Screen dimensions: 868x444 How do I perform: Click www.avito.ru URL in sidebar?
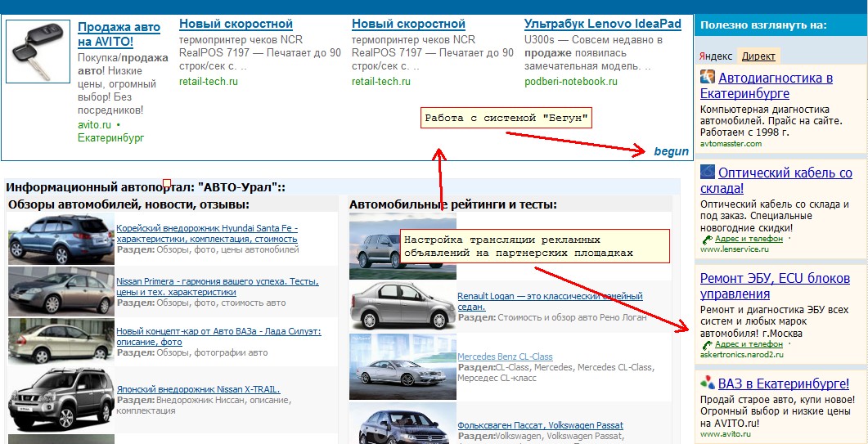point(725,434)
